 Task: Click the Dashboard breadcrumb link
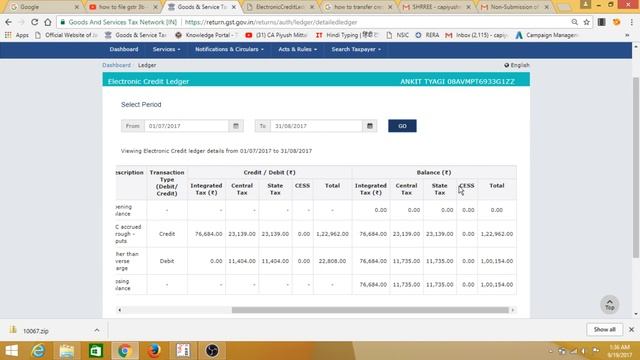point(116,65)
